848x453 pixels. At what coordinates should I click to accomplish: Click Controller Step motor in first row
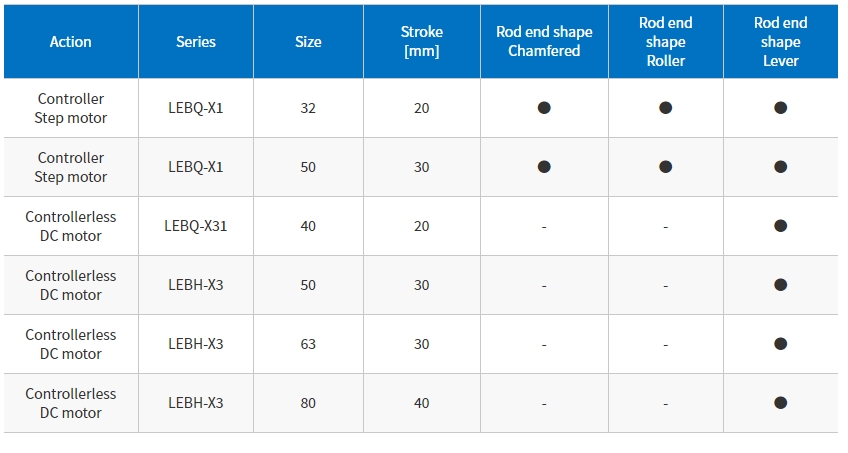pyautogui.click(x=71, y=108)
